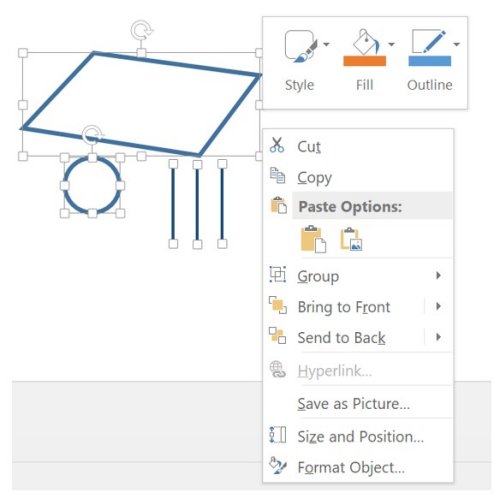Click the orange Fill color bar
Screen dimensions: 500x498
click(x=365, y=61)
